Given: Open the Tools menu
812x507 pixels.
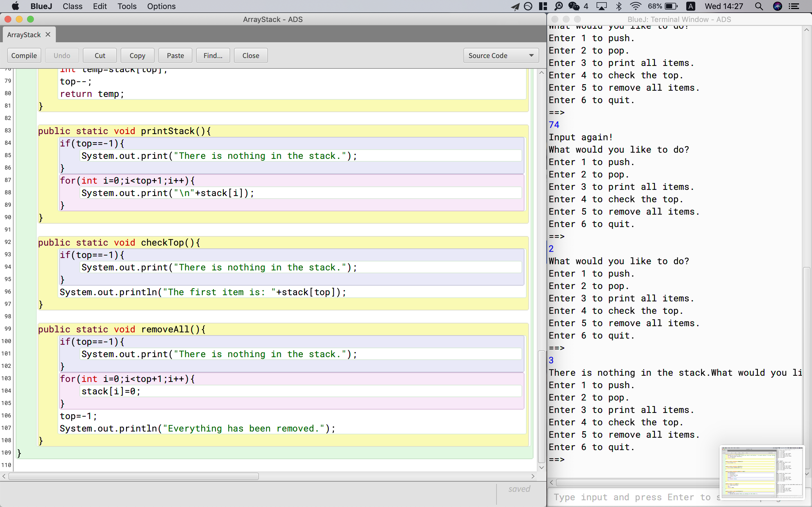Looking at the screenshot, I should [x=127, y=6].
